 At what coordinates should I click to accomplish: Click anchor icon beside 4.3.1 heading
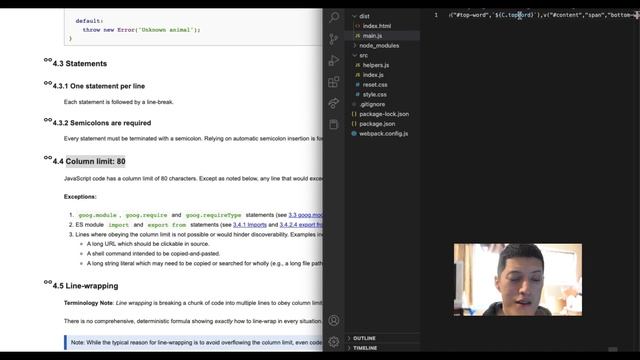pos(48,83)
